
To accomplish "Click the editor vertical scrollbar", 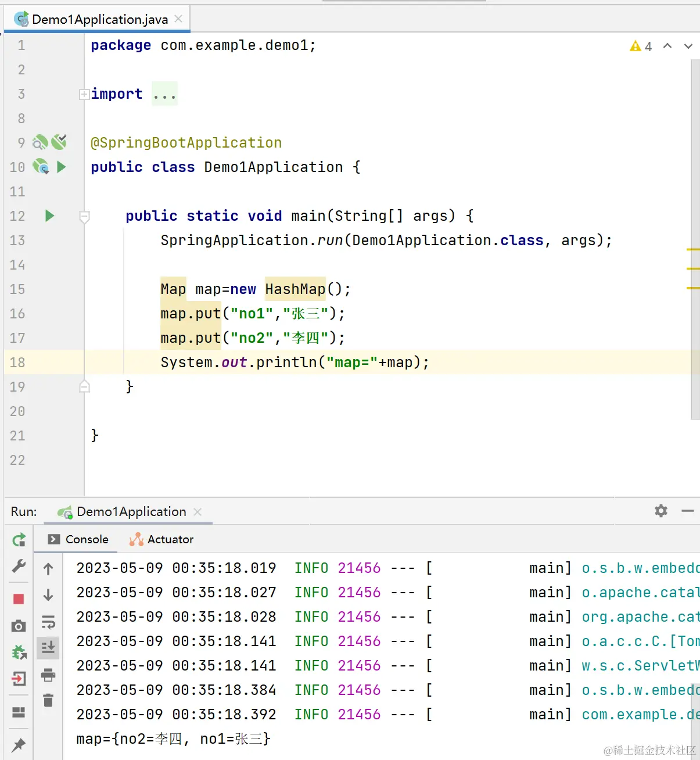I will click(x=695, y=239).
